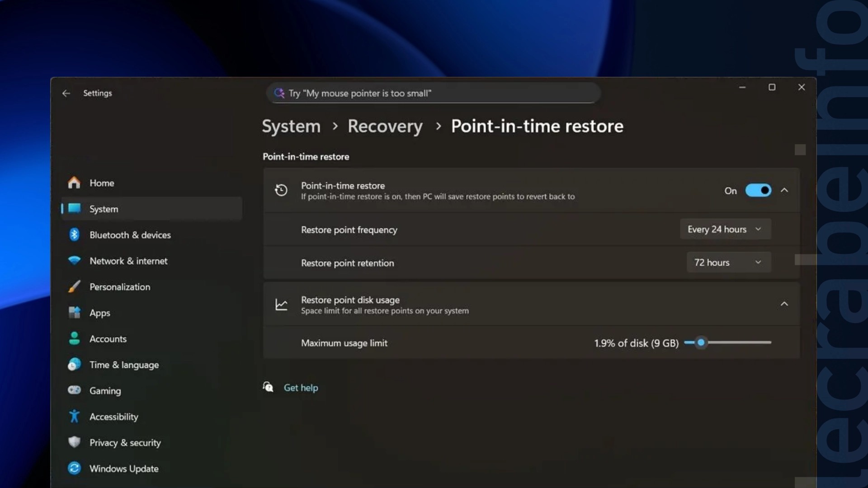Click the Bluetooth icon in sidebar
This screenshot has height=488, width=868.
pos(74,235)
